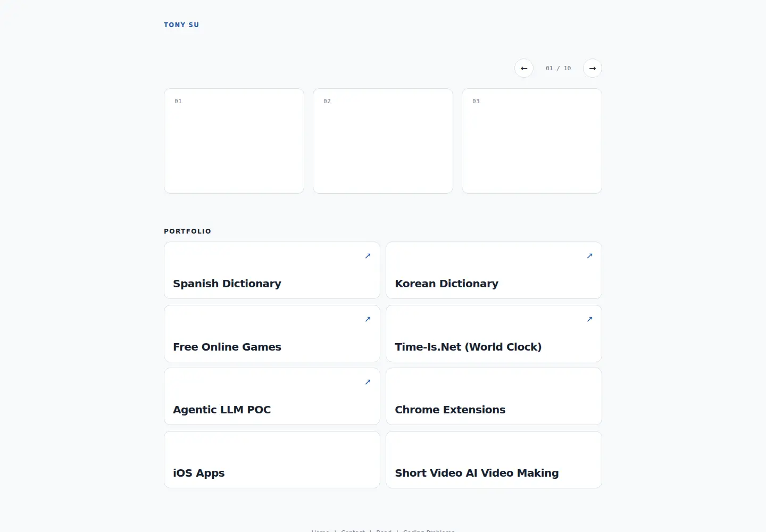Click the previous slide left-arrow button
Viewport: 766px width, 532px height.
click(x=524, y=68)
